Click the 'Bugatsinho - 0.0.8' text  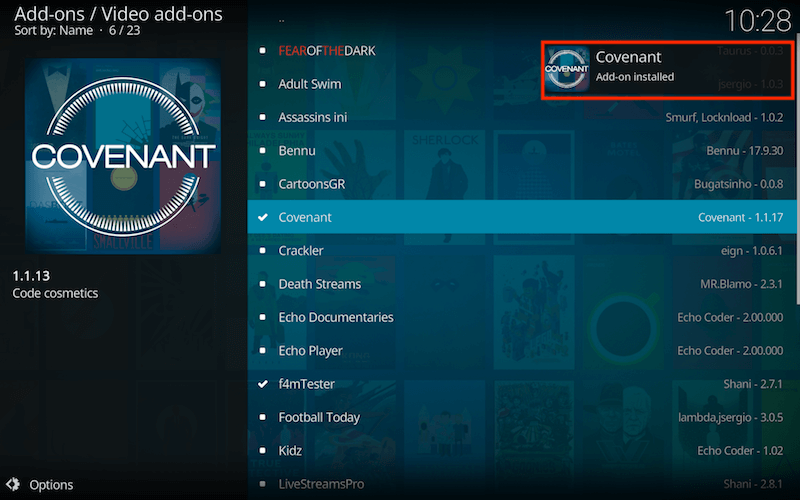click(738, 184)
